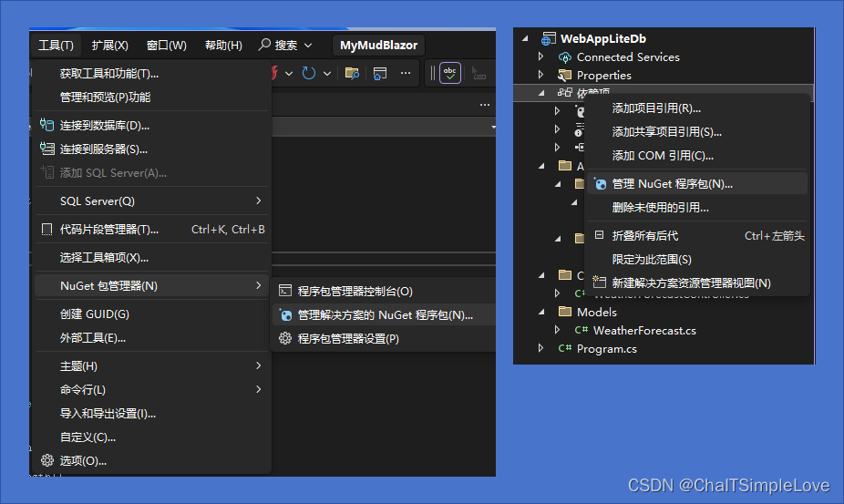Image resolution: width=844 pixels, height=504 pixels.
Task: Click the WebAppLiteDb project globe icon
Action: click(x=549, y=39)
